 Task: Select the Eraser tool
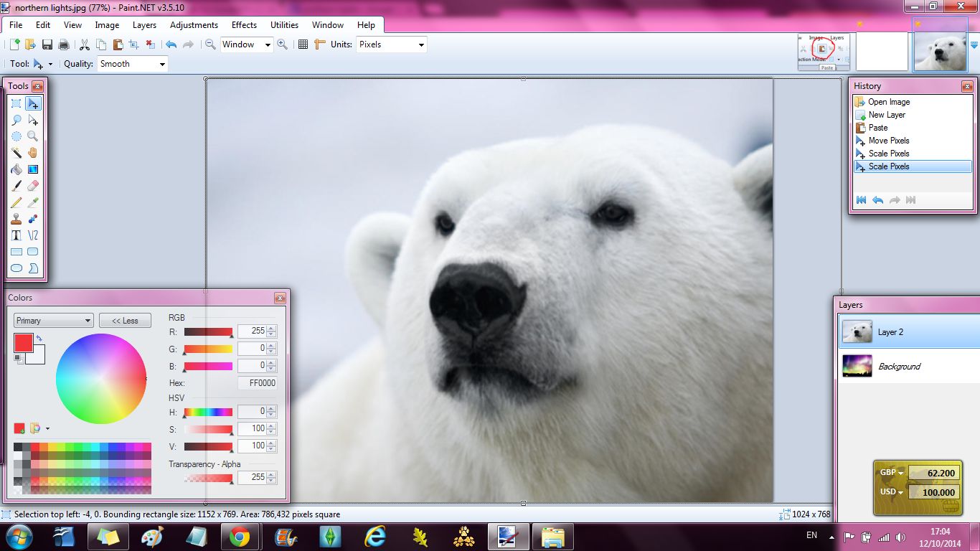click(x=33, y=186)
